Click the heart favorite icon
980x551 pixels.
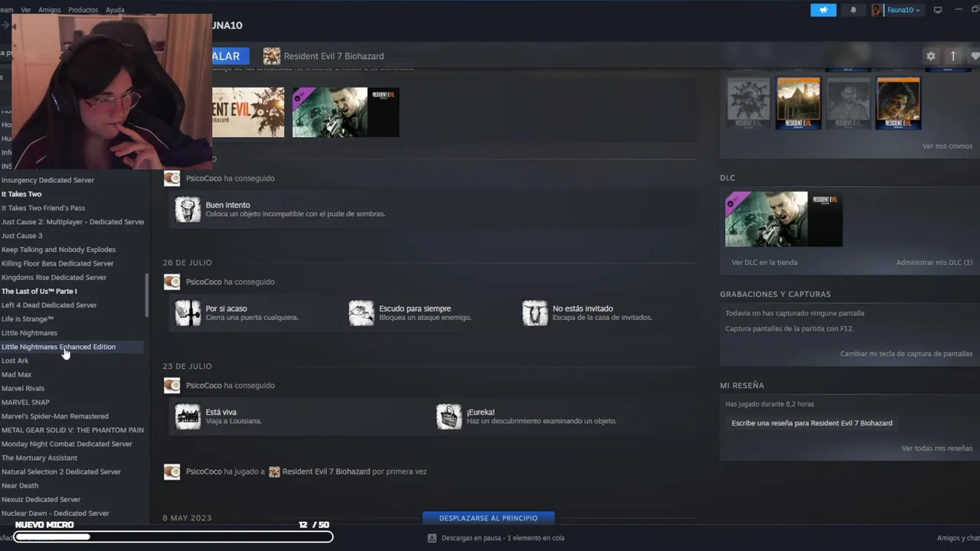click(975, 56)
